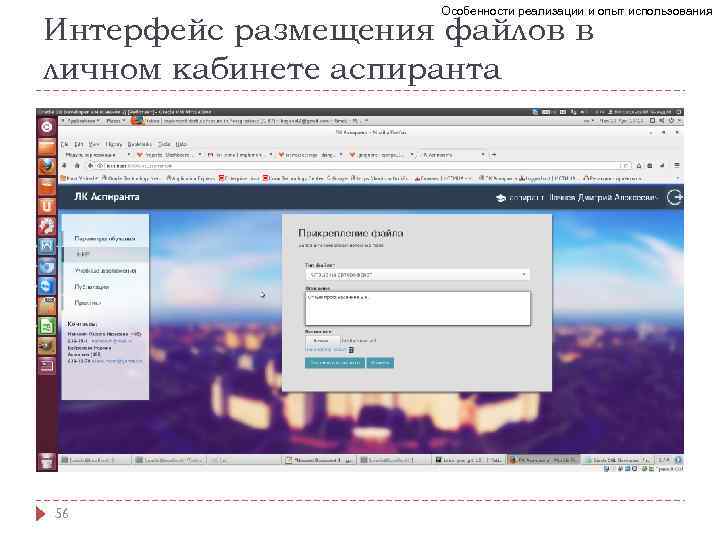Screen dimensions: 720x540
Task: Click the trash icon under the attached file
Action: (x=351, y=350)
